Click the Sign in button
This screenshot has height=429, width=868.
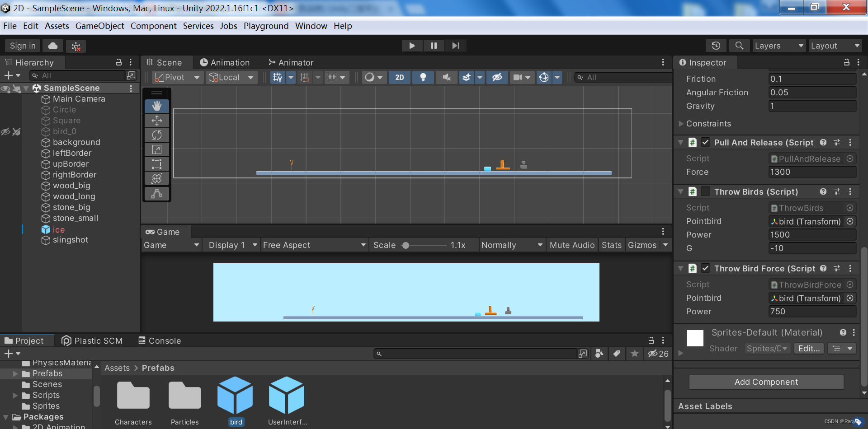(x=23, y=46)
